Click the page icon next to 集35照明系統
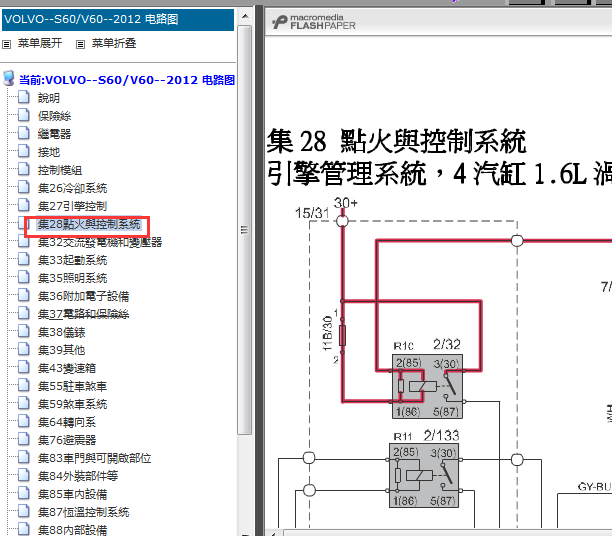Viewport: 612px width, 536px height. point(24,277)
